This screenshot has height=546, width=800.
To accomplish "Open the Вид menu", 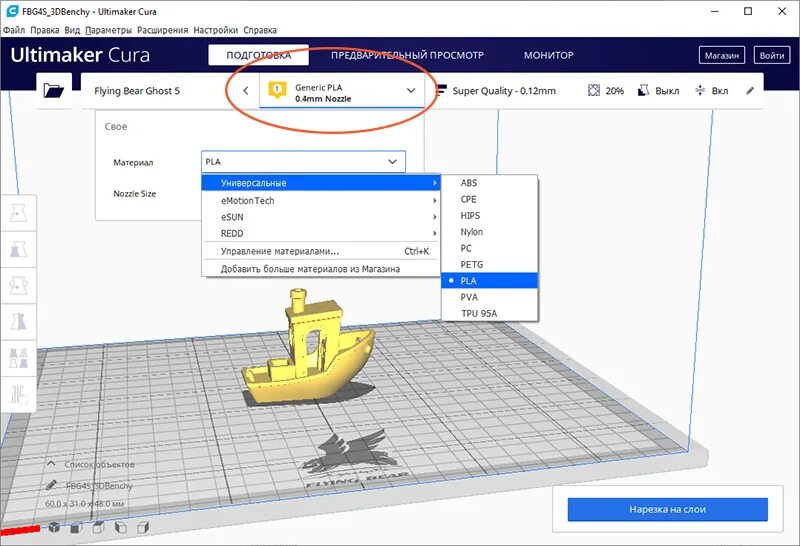I will (x=72, y=30).
